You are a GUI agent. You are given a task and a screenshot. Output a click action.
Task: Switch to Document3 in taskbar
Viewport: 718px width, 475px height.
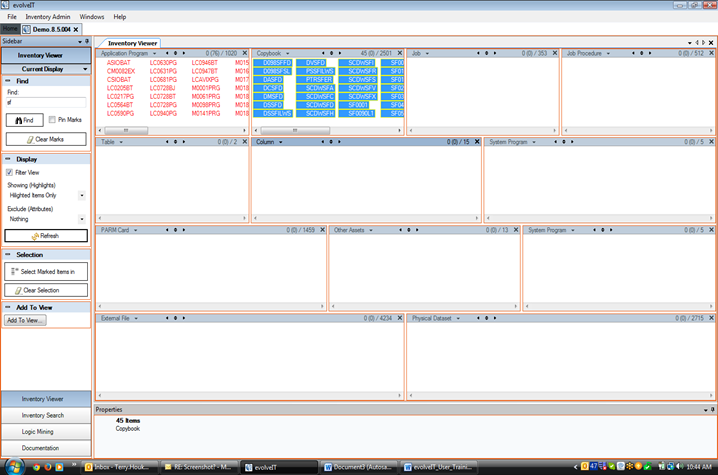[x=359, y=467]
